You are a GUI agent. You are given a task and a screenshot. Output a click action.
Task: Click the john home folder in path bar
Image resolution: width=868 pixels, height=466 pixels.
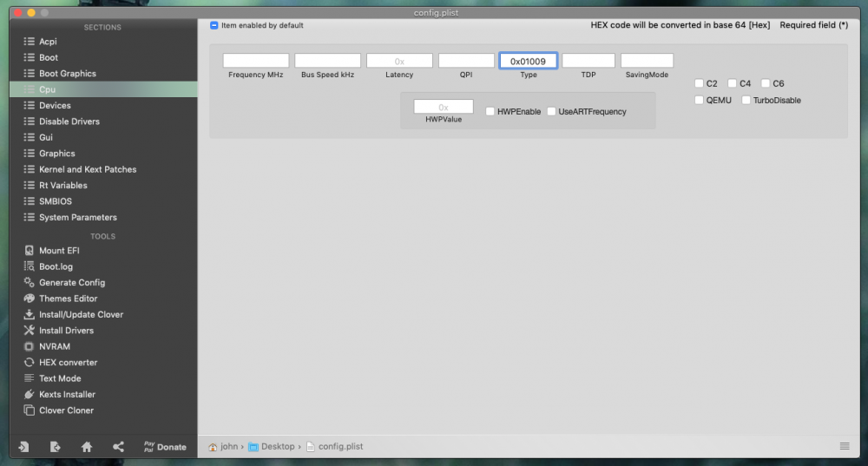click(x=224, y=447)
